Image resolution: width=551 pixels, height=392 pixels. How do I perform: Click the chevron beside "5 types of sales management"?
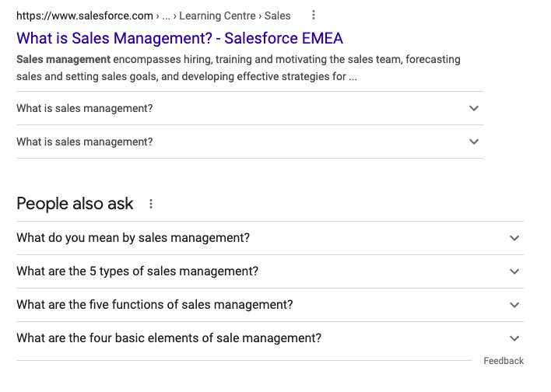[x=514, y=271]
